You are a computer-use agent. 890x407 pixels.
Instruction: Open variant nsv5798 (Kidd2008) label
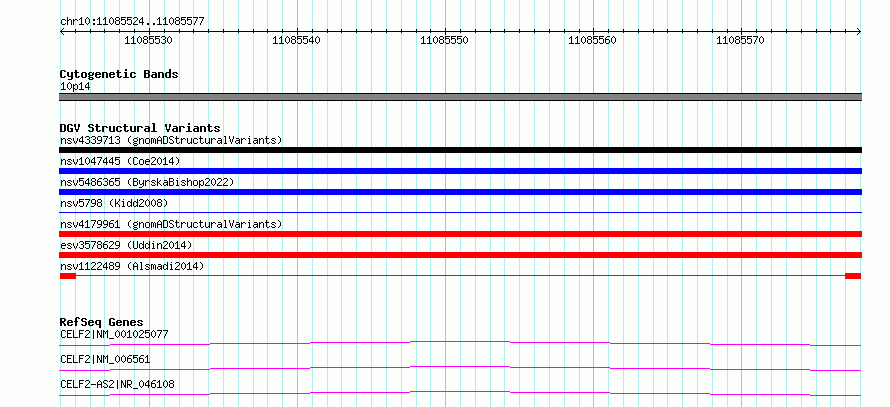coord(114,203)
